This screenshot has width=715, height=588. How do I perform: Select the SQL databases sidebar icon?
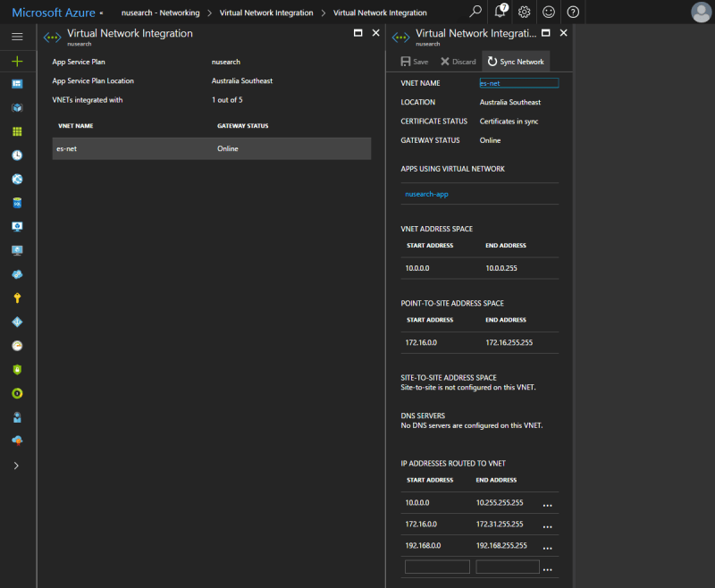click(x=17, y=202)
